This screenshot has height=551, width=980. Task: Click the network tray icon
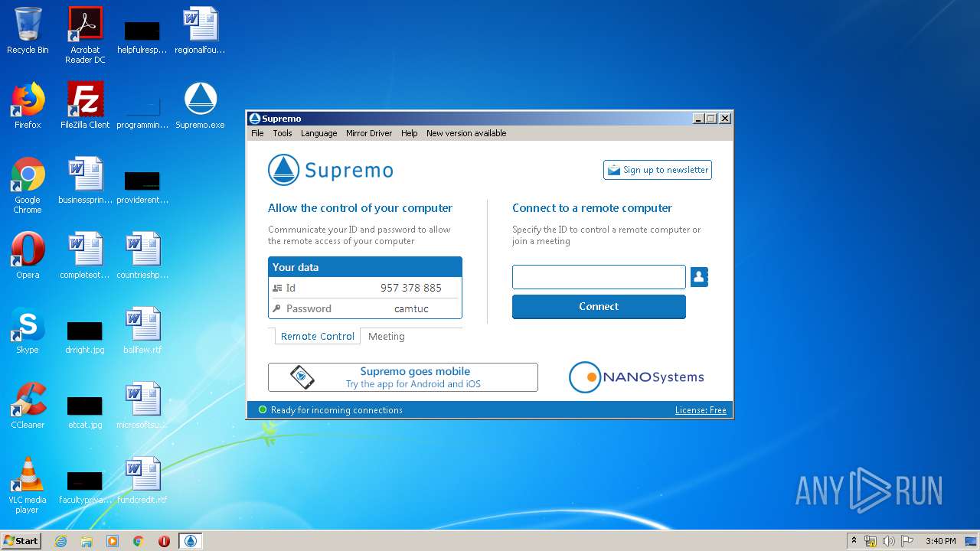[871, 541]
